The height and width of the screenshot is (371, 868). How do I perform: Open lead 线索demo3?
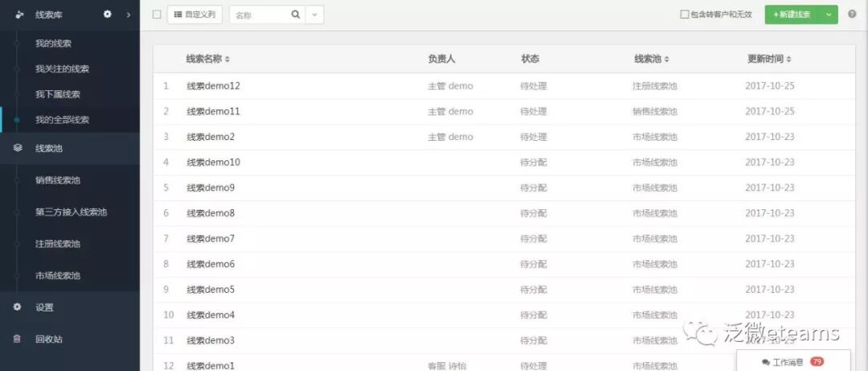pos(211,340)
